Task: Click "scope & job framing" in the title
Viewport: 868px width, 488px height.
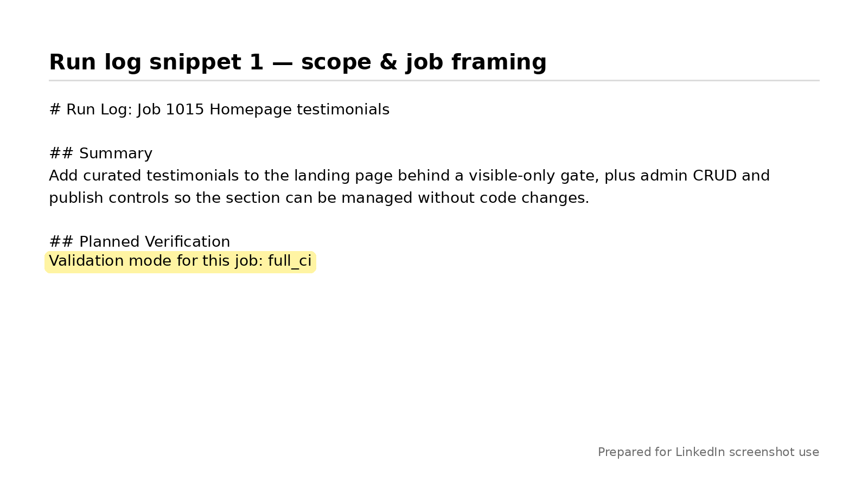Action: coord(424,62)
